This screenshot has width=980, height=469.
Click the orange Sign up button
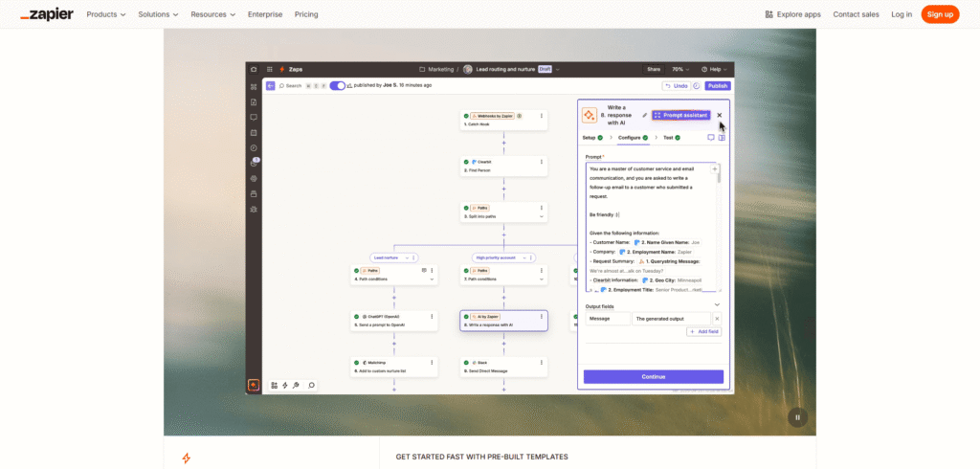940,14
